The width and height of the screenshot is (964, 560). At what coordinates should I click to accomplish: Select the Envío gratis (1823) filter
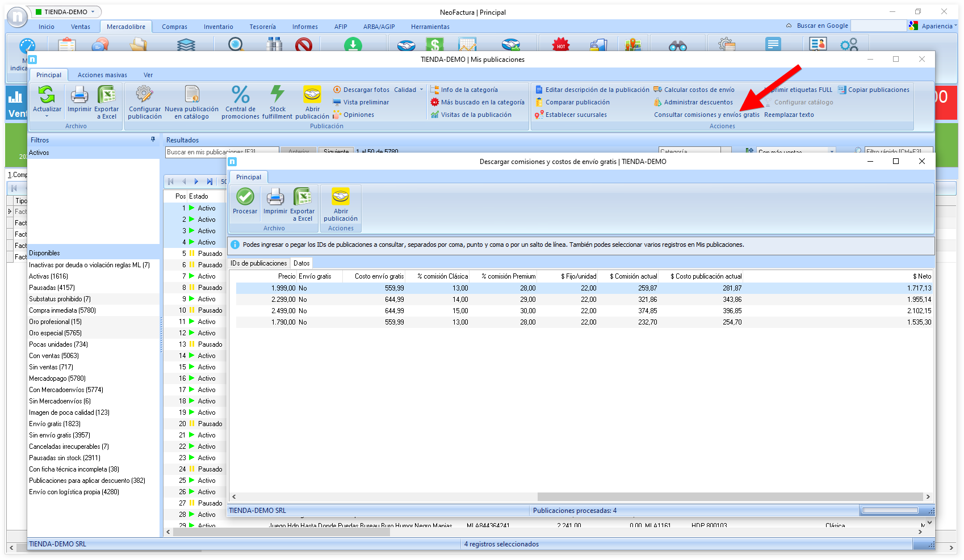point(55,424)
